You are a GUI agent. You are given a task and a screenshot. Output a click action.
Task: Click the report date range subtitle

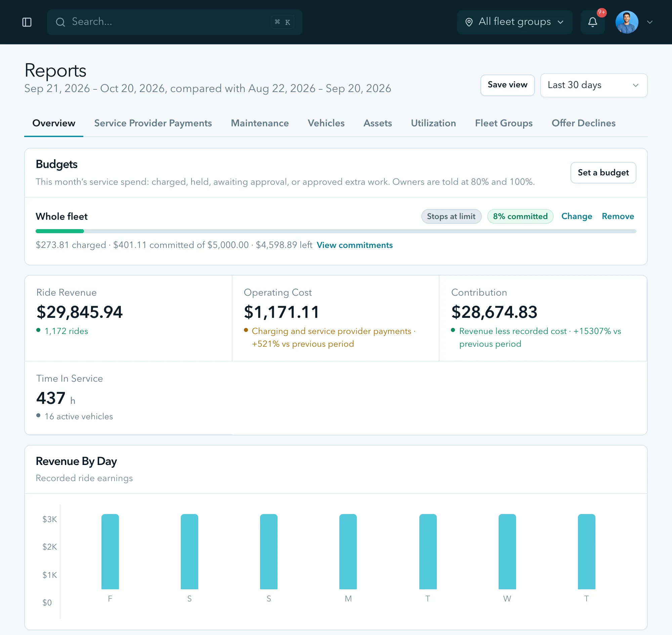click(x=208, y=89)
